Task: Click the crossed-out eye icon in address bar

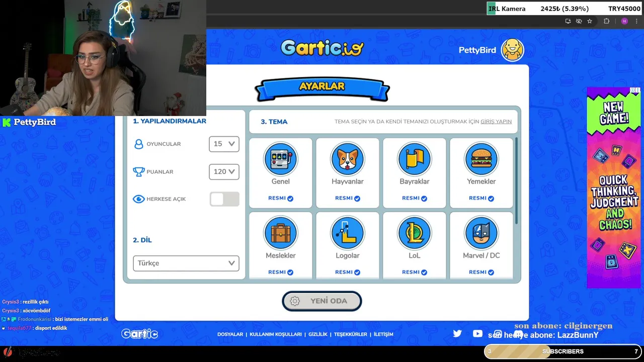Action: pyautogui.click(x=579, y=21)
